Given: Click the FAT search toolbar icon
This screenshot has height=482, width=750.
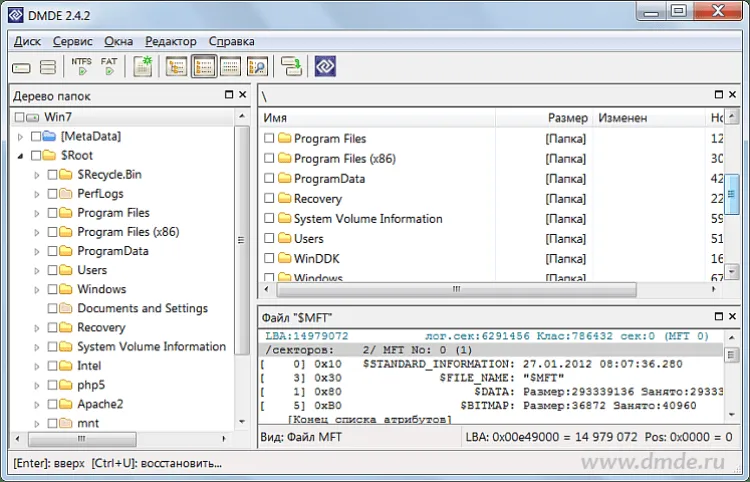Looking at the screenshot, I should coord(108,67).
